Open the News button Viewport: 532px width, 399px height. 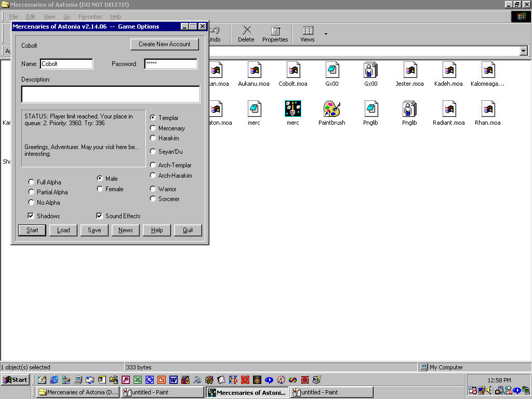[x=126, y=230]
